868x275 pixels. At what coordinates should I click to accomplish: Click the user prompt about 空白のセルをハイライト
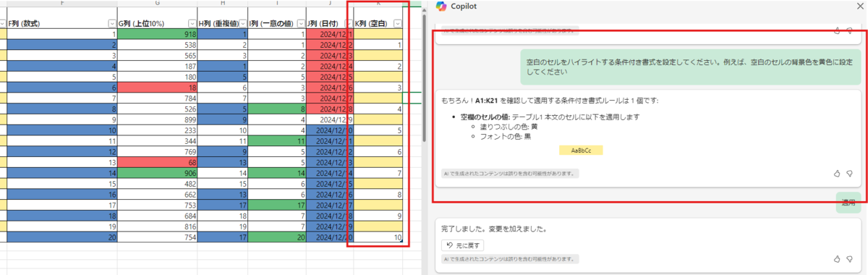[x=692, y=67]
